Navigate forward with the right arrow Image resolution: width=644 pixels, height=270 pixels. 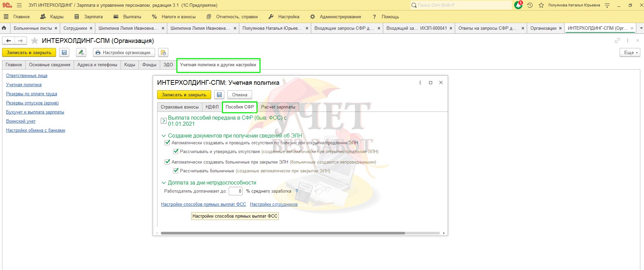pyautogui.click(x=21, y=41)
